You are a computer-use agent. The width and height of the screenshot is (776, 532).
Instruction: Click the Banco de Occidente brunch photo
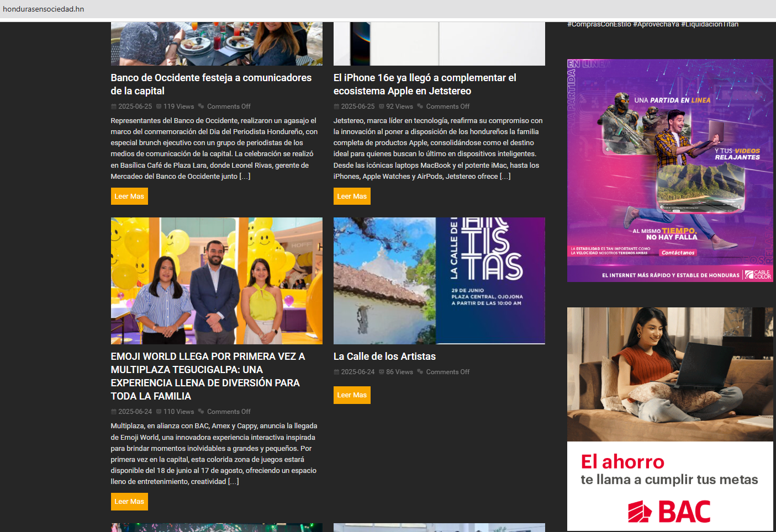click(217, 44)
